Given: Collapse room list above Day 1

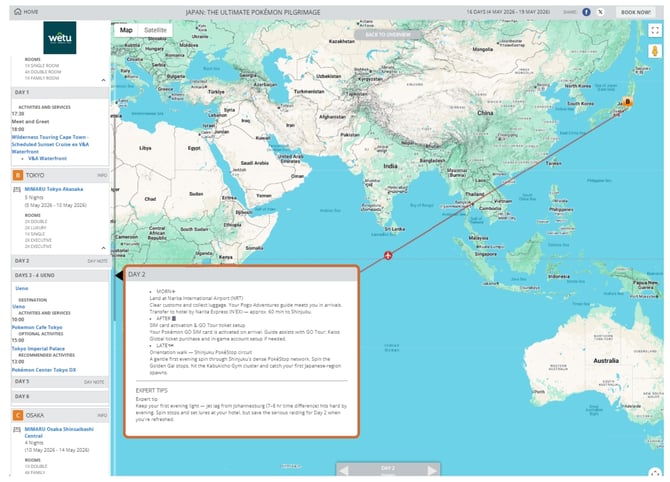Looking at the screenshot, I should point(103,80).
